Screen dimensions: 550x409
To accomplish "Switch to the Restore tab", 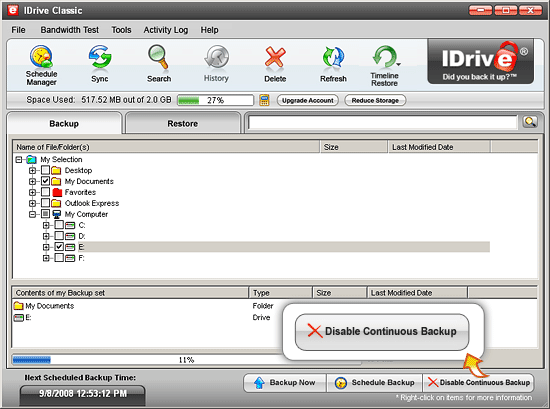I will pos(183,123).
